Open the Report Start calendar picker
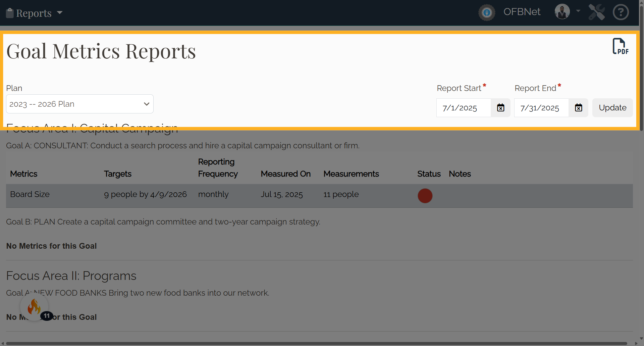Screen dimensions: 644x346 (x=501, y=108)
